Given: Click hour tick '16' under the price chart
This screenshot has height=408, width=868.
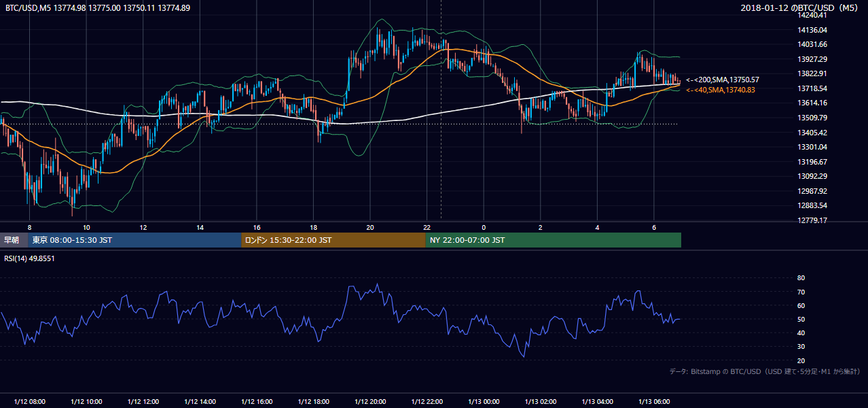Looking at the screenshot, I should pos(257,227).
